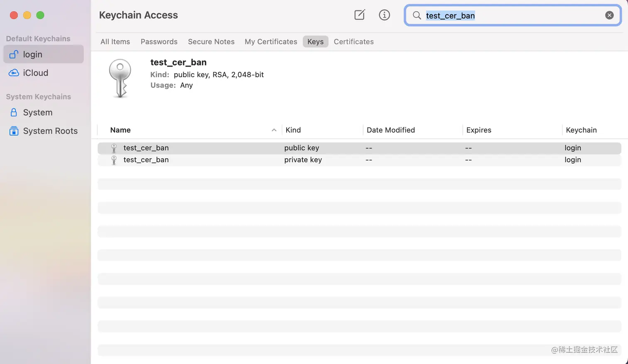Click the large key icon in the preview

click(x=120, y=78)
